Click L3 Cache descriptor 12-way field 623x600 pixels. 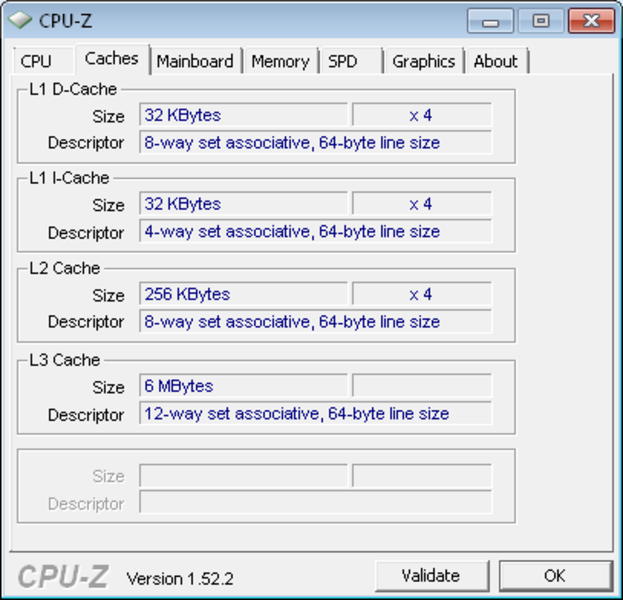pyautogui.click(x=315, y=413)
